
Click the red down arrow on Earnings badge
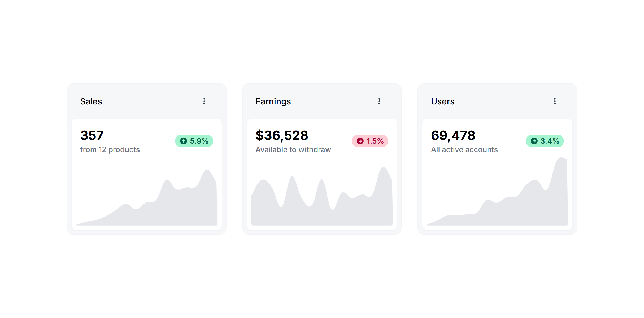[x=360, y=141]
